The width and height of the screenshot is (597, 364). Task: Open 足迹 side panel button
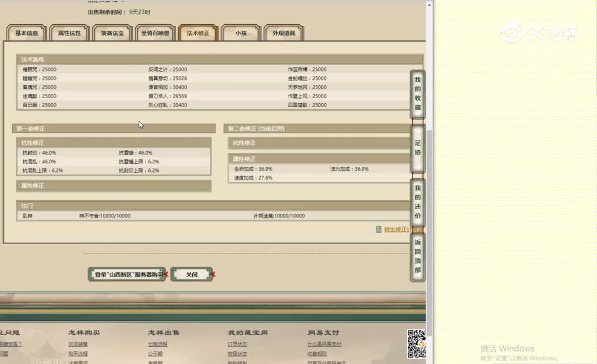click(x=418, y=148)
